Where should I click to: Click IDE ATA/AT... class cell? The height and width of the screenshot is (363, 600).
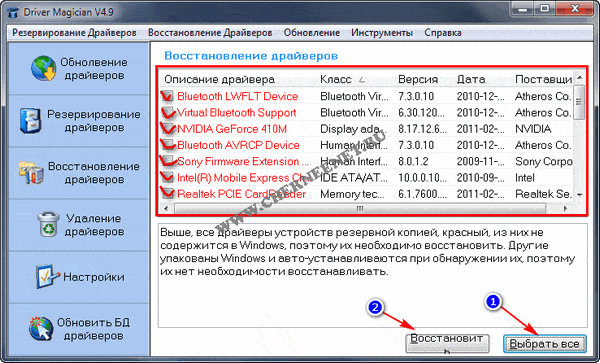click(354, 178)
